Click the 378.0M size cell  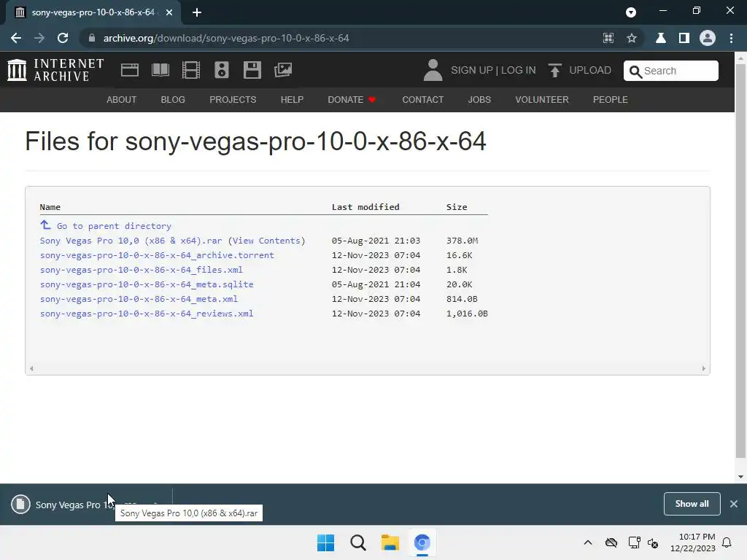click(x=462, y=241)
